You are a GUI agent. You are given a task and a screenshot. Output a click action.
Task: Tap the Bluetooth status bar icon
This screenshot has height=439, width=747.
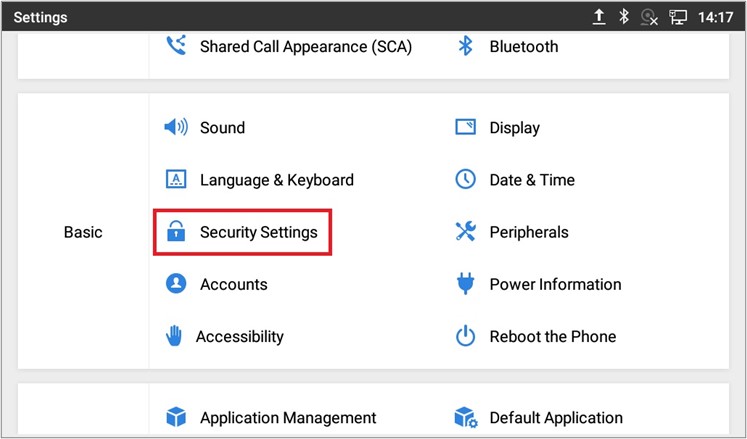pos(624,16)
